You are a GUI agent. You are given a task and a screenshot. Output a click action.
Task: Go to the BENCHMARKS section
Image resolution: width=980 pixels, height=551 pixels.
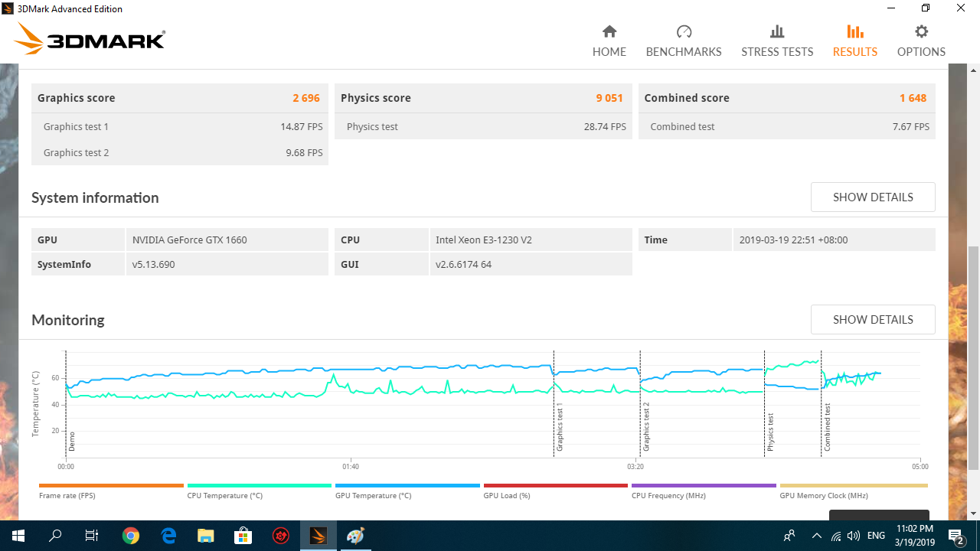coord(684,41)
